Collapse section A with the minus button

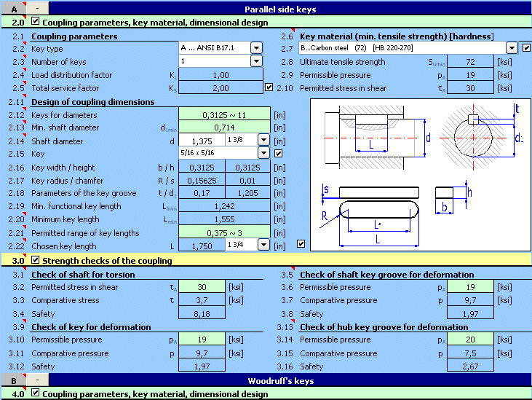point(38,8)
